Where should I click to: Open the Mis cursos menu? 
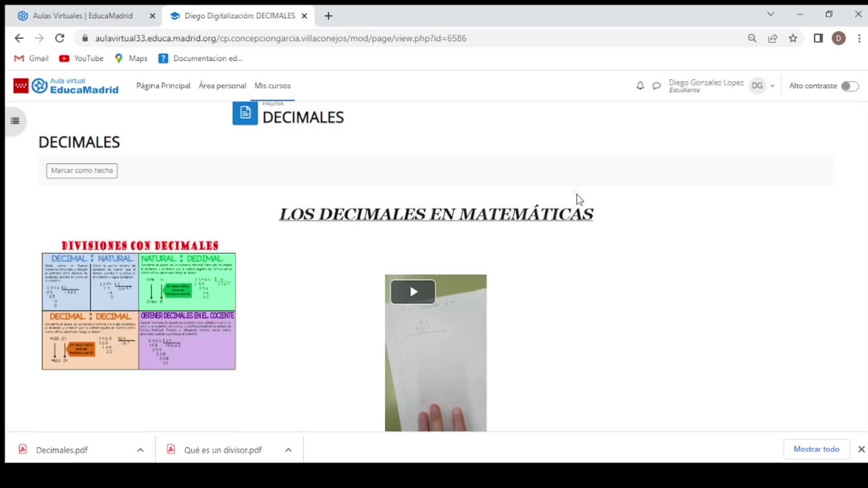[x=272, y=86]
